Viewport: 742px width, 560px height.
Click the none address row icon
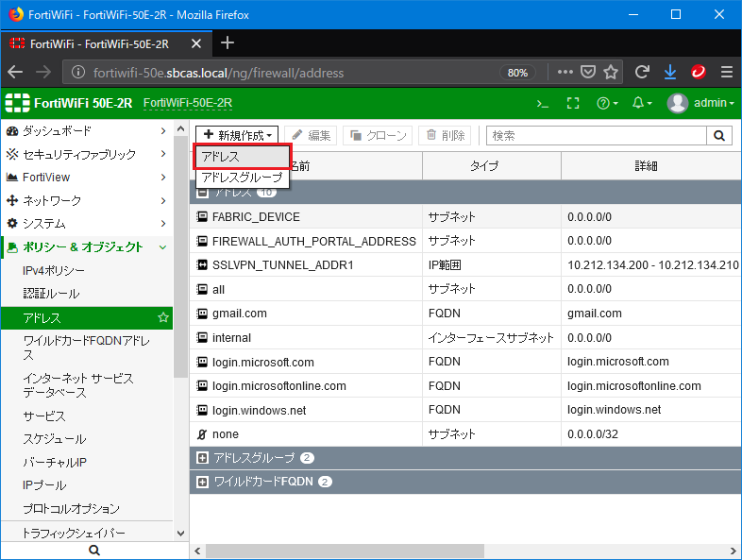click(x=202, y=434)
